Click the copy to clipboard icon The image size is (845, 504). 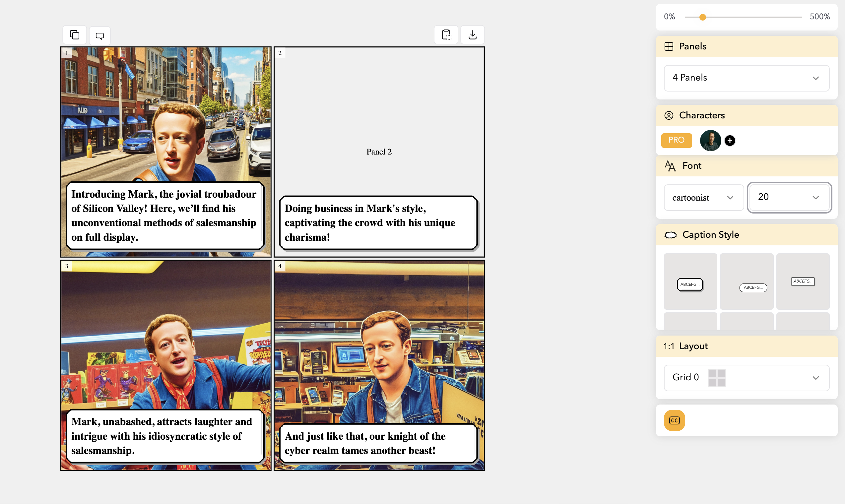[x=446, y=34]
